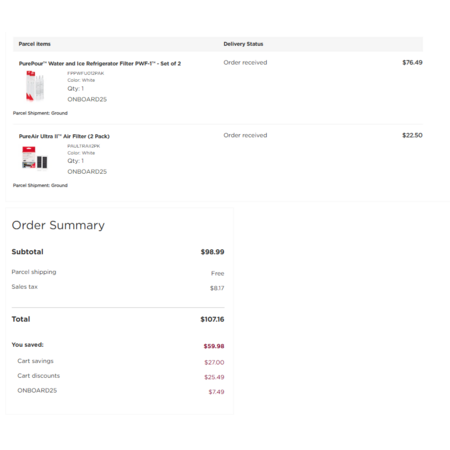Open the PurePour water filter product thumbnail
Screen dimensions: 450x450
[x=35, y=86]
